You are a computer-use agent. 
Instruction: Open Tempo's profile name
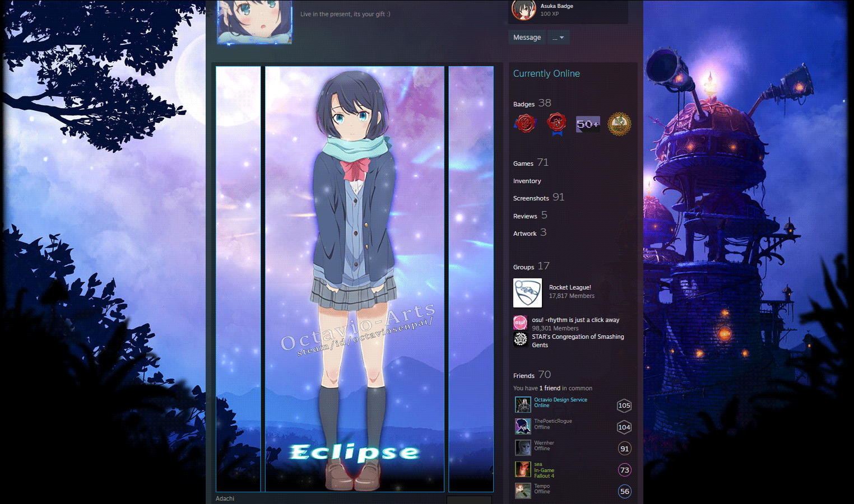[x=542, y=486]
